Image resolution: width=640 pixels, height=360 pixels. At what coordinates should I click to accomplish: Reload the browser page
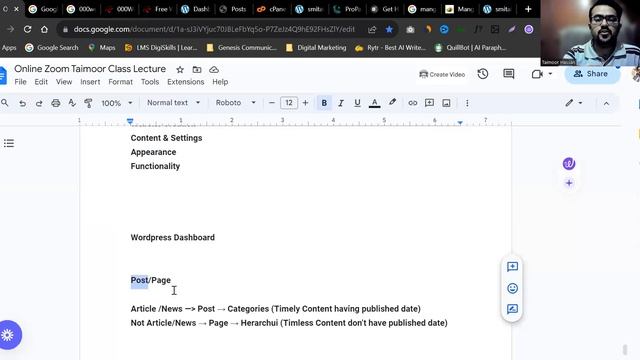pyautogui.click(x=27, y=29)
